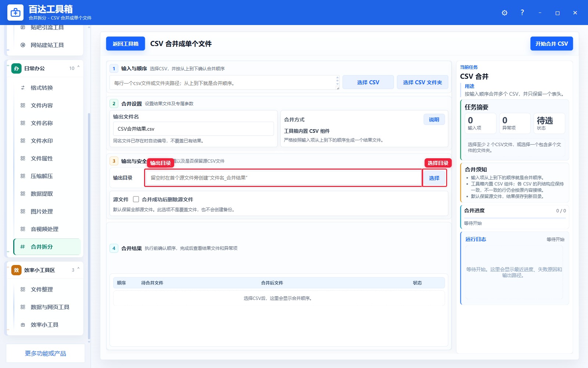This screenshot has width=588, height=368.
Task: Focus the 输出目录 path field
Action: (x=283, y=178)
